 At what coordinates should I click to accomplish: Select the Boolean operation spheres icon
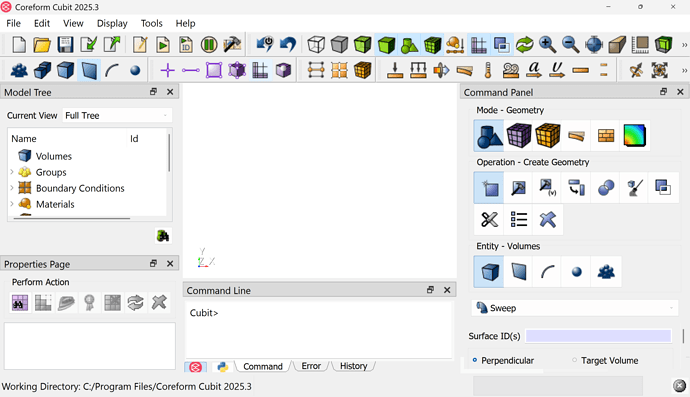(606, 188)
